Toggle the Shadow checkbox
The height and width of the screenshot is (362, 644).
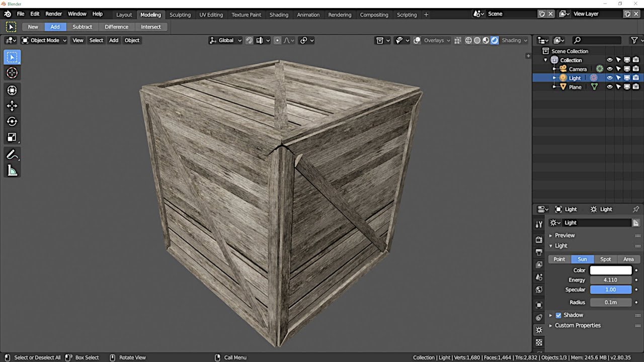point(558,315)
